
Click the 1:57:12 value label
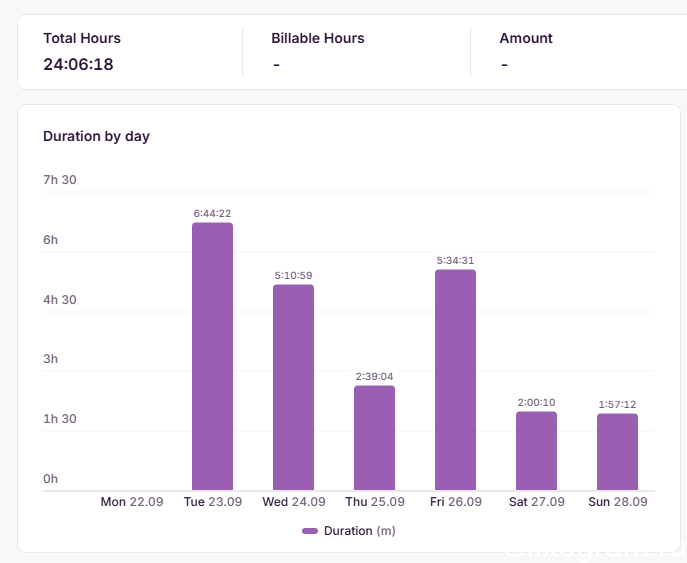click(x=617, y=404)
